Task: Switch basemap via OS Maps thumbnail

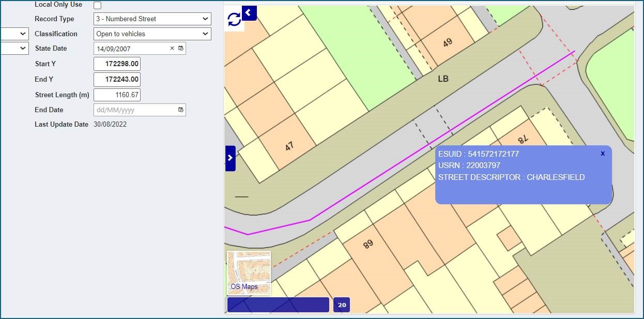Action: click(x=249, y=273)
